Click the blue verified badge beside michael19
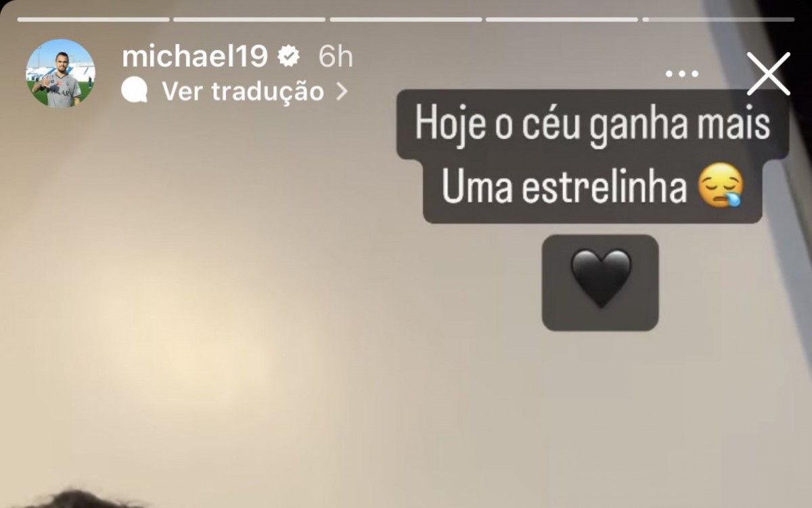The image size is (812, 508). (x=290, y=57)
